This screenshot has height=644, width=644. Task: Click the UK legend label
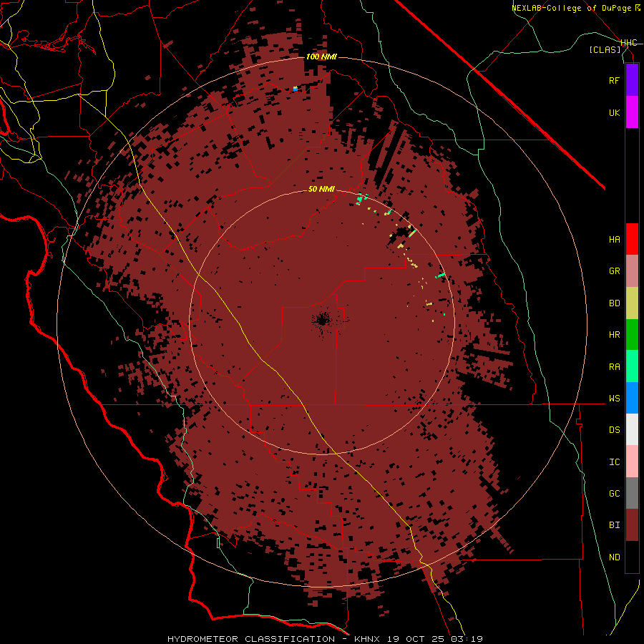coord(614,112)
